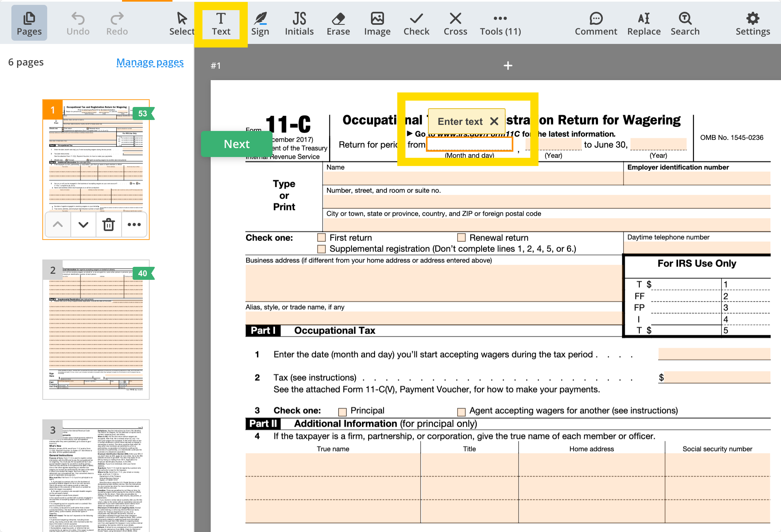Viewport: 781px width, 532px height.
Task: Move page 1 up with the chevron
Action: [x=58, y=225]
